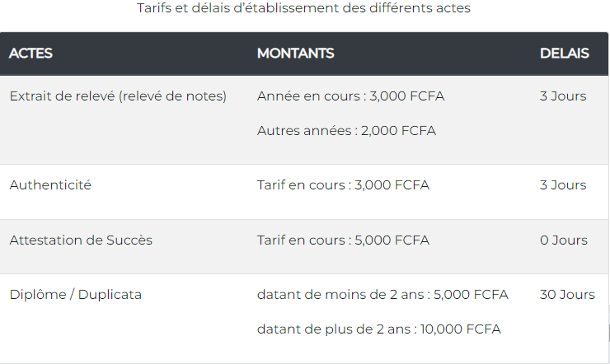Click the Autres années 2,000 FCFA price
The height and width of the screenshot is (364, 610).
click(346, 130)
